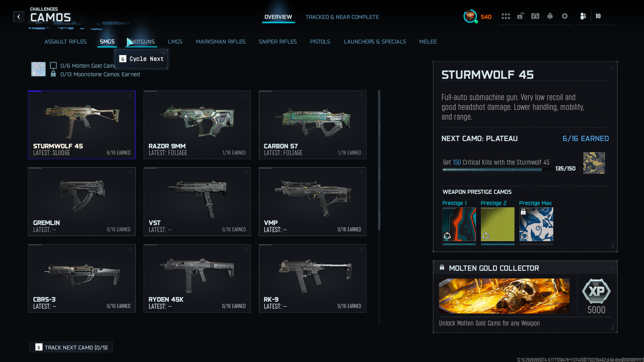Select the Gremlin weapon card
The width and height of the screenshot is (644, 362).
tap(82, 201)
